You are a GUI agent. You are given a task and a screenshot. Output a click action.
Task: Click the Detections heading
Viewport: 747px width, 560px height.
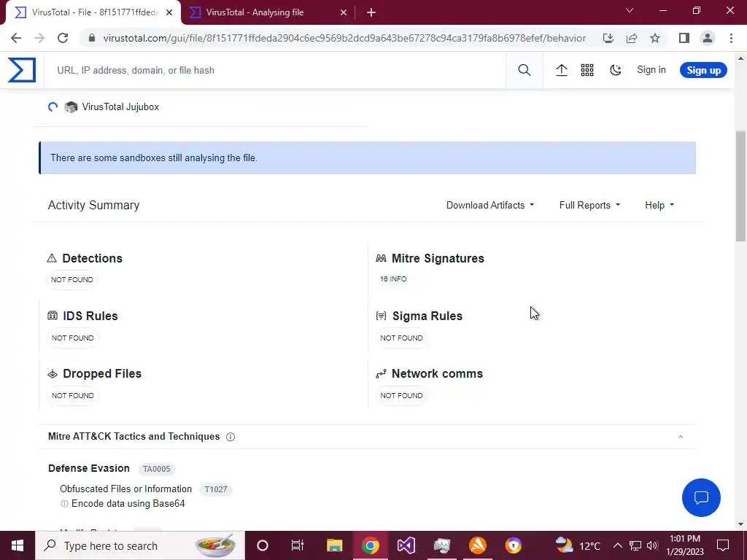pos(92,258)
